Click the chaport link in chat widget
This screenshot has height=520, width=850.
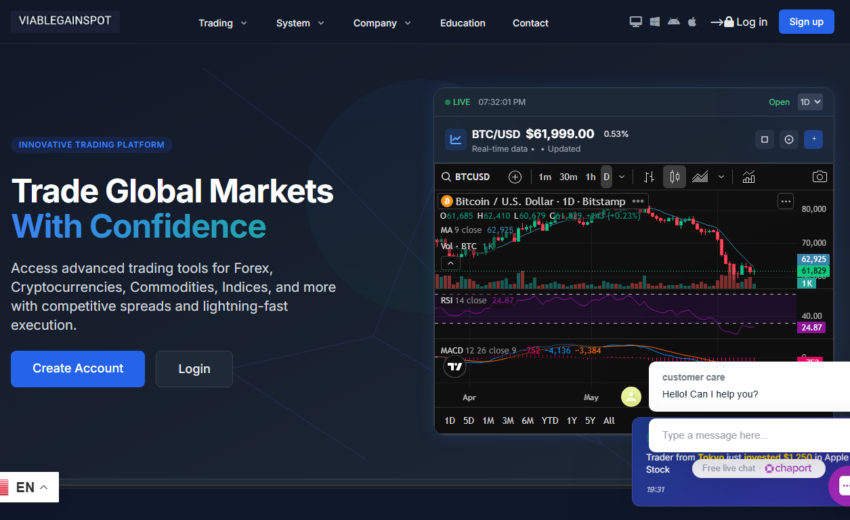788,468
